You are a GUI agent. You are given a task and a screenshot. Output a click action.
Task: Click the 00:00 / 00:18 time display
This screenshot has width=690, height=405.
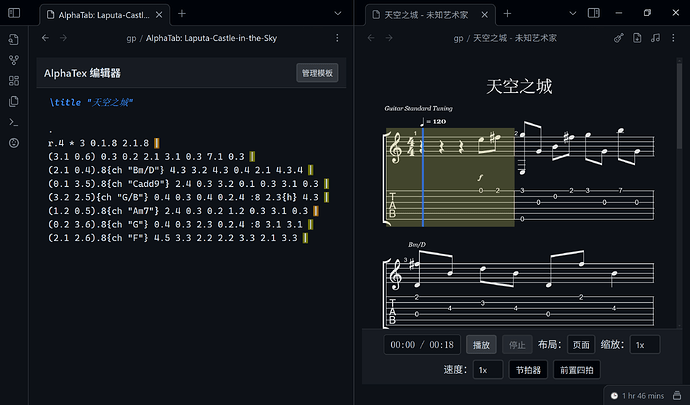[x=422, y=345]
